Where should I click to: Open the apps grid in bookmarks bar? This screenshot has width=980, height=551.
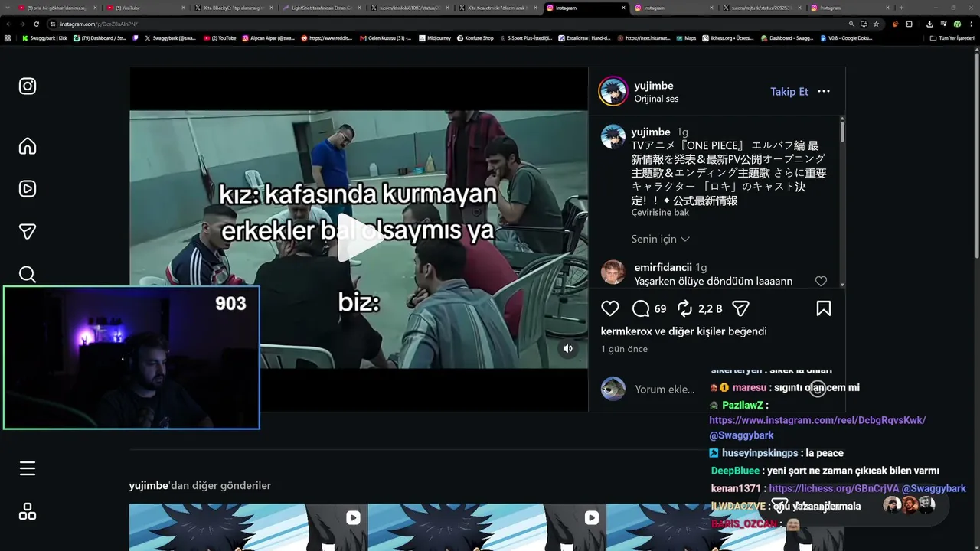[8, 37]
